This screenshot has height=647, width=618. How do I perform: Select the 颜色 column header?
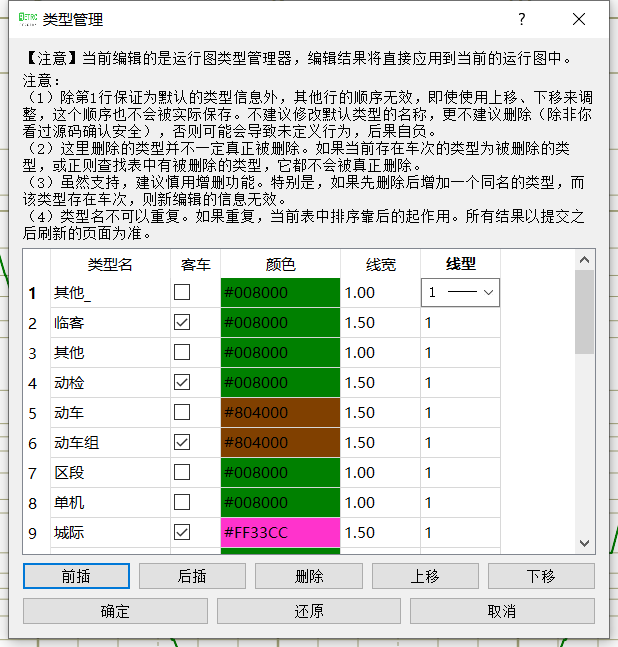tap(280, 264)
